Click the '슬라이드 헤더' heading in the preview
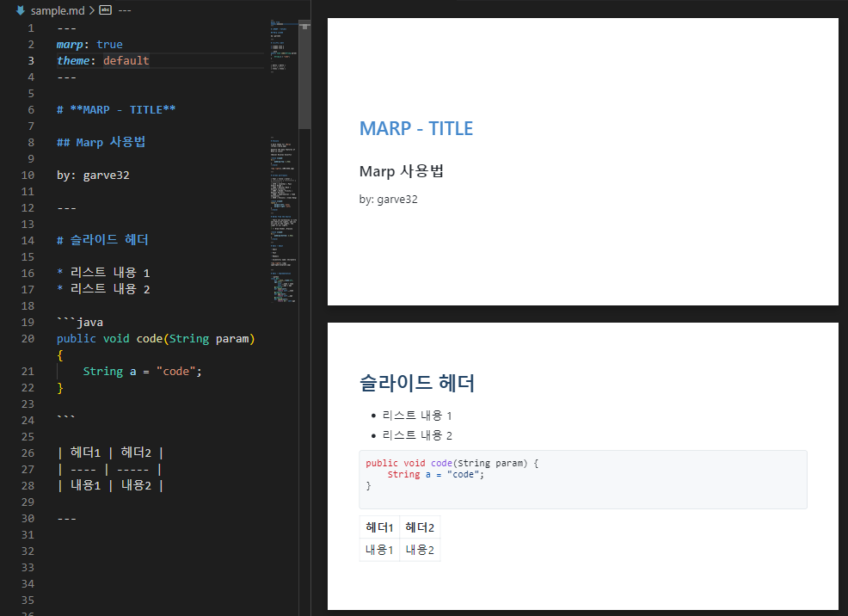Viewport: 848px width, 616px height. point(416,383)
